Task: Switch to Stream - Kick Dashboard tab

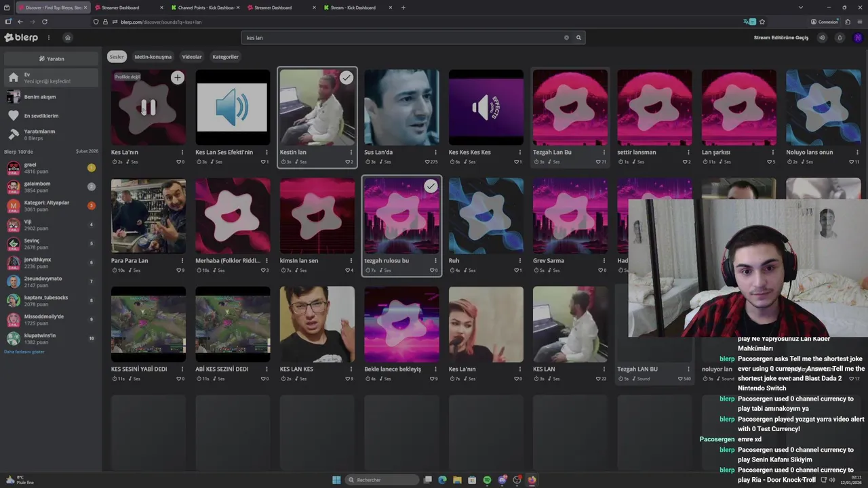Action: (356, 7)
